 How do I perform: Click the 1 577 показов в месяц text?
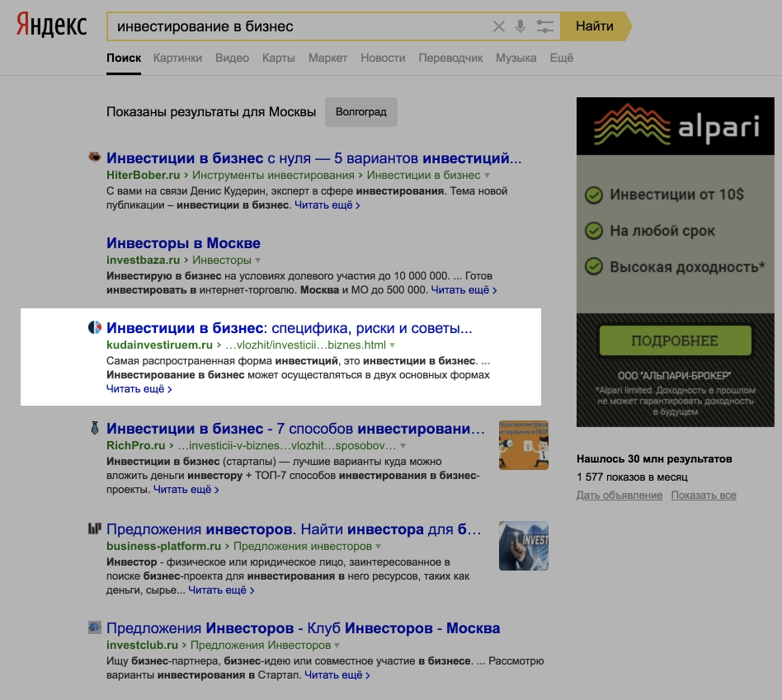point(632,477)
